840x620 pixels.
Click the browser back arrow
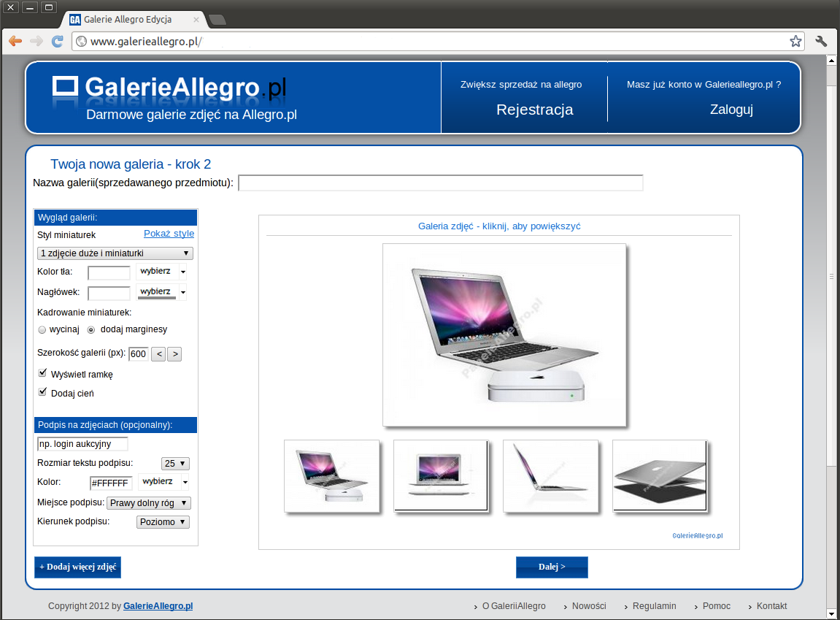click(x=15, y=42)
